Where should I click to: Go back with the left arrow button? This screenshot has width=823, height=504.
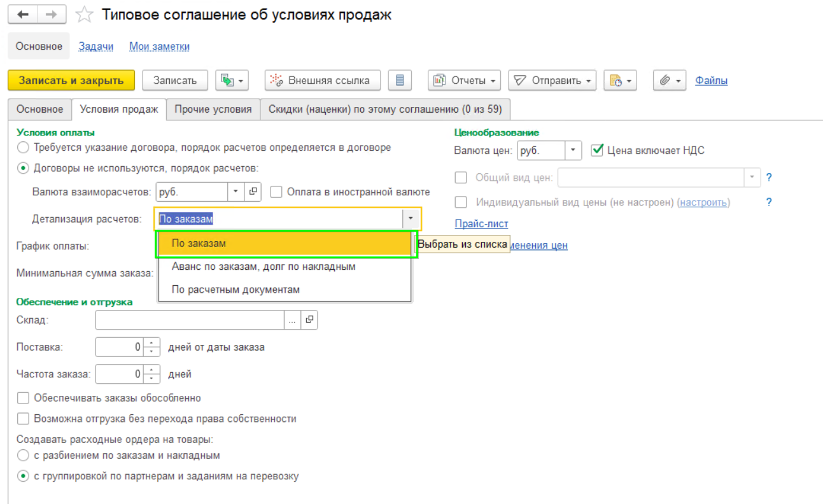click(22, 14)
